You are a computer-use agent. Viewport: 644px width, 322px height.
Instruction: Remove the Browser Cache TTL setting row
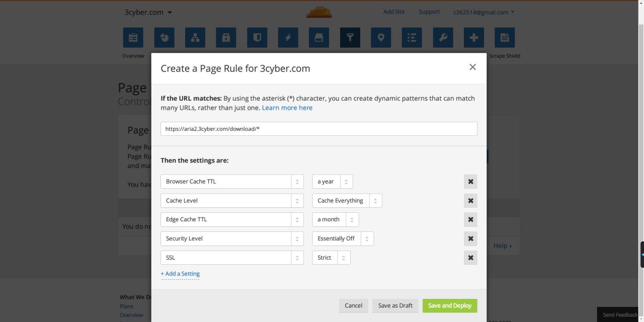point(470,182)
